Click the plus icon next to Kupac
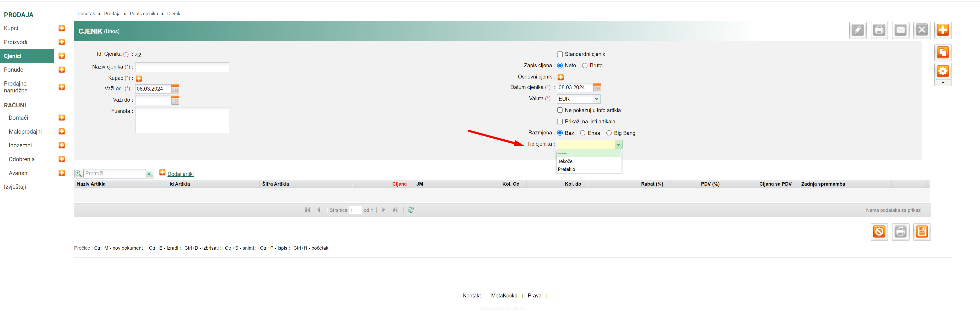Screen dimensions: 980x325 coord(139,78)
